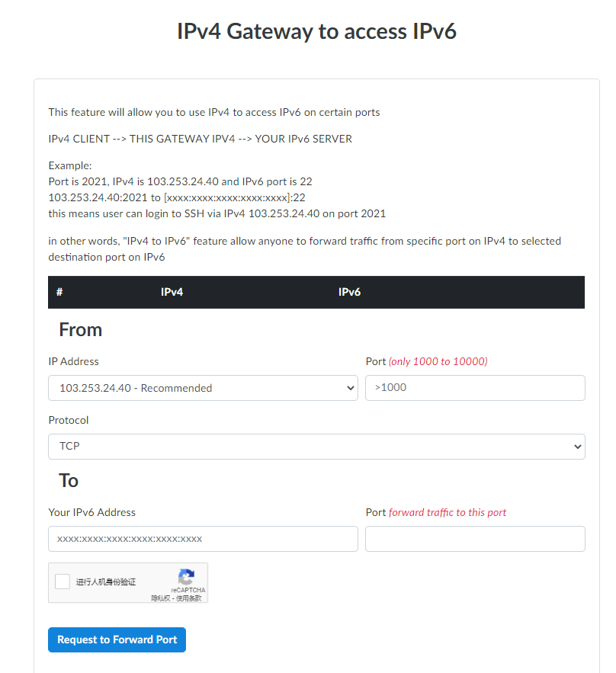Viewport: 616px width, 673px height.
Task: Open the reCAPTCHA 隐私权 privacy link
Action: [x=162, y=598]
